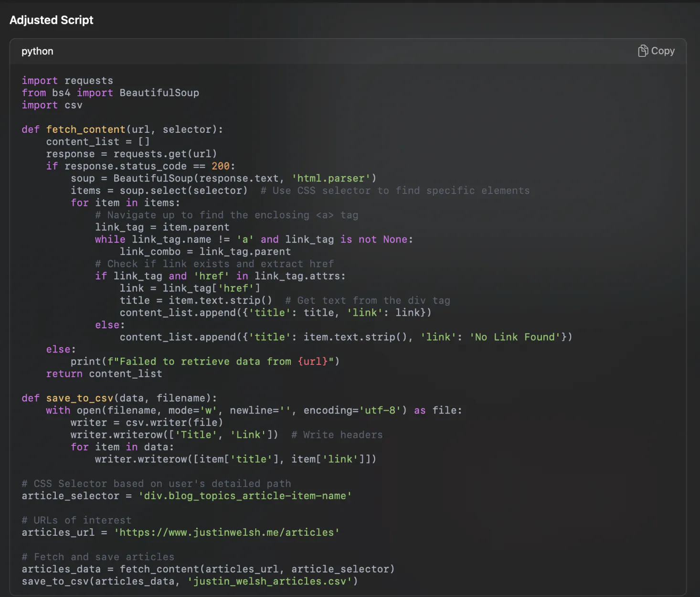Screen dimensions: 700x597
Task: Click the Adjusted Script heading
Action: click(x=52, y=20)
